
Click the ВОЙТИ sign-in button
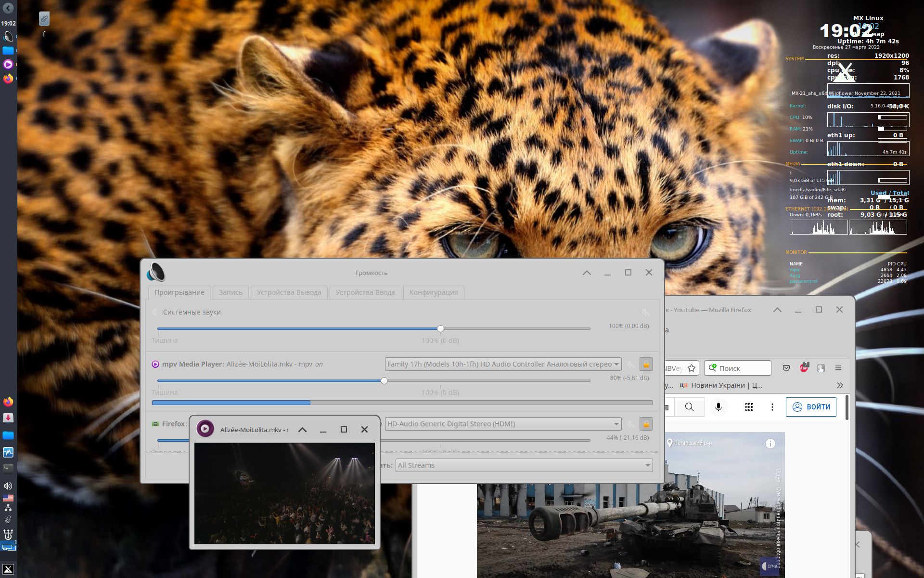coord(811,407)
